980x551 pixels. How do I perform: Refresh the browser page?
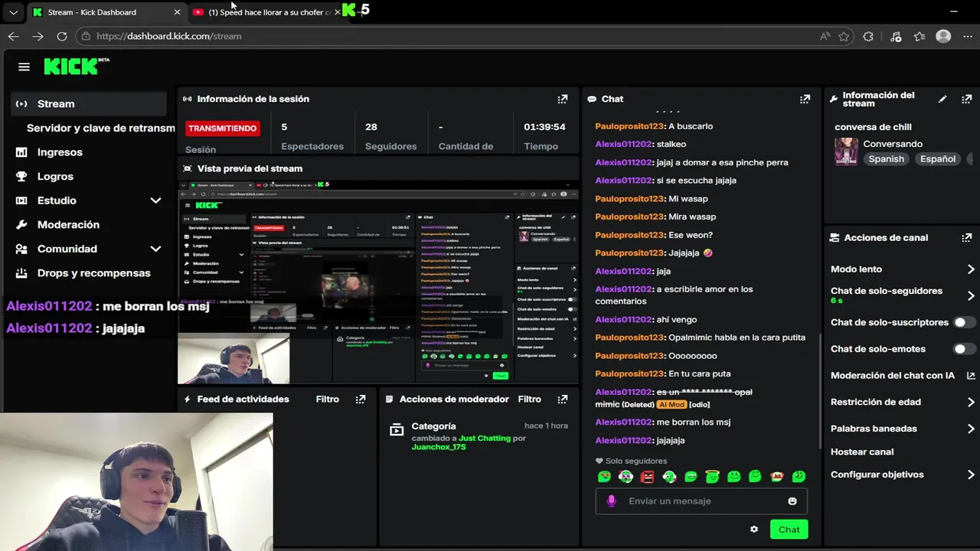[62, 36]
